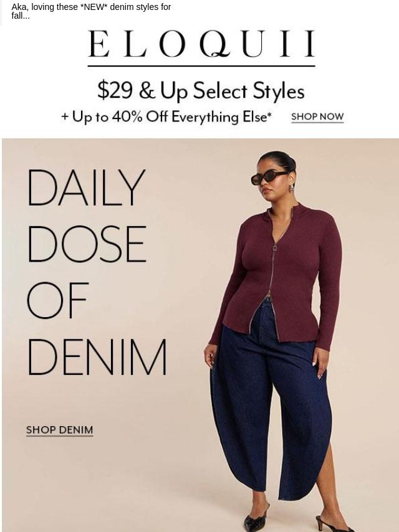The image size is (399, 532).
Task: Click the preheader text about new denim styles
Action: [91, 11]
